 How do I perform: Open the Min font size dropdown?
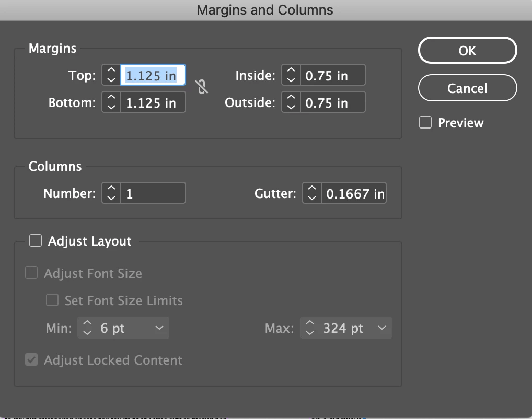tap(159, 328)
